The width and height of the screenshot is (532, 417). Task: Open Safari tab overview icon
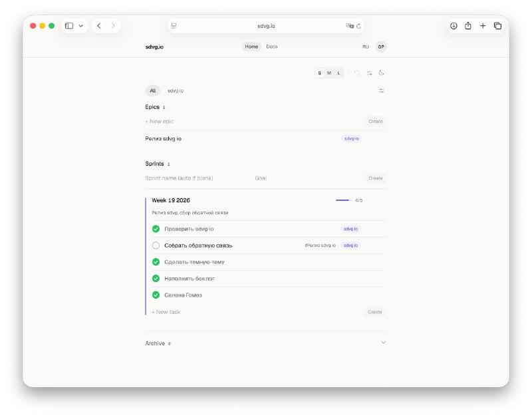pos(497,26)
